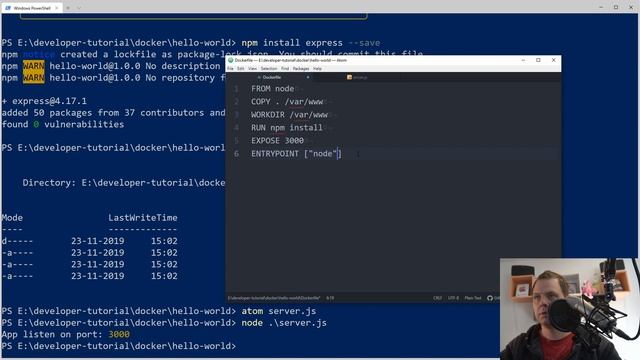Screen dimensions: 640x360
Task: Click the 'LastWriteTime' column header
Action: (x=143, y=218)
